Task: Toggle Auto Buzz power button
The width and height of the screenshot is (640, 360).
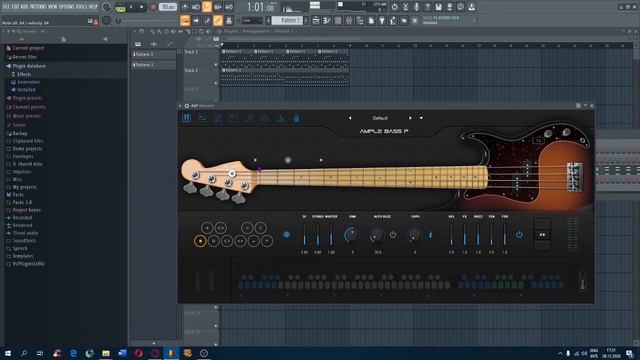Action: tap(393, 235)
